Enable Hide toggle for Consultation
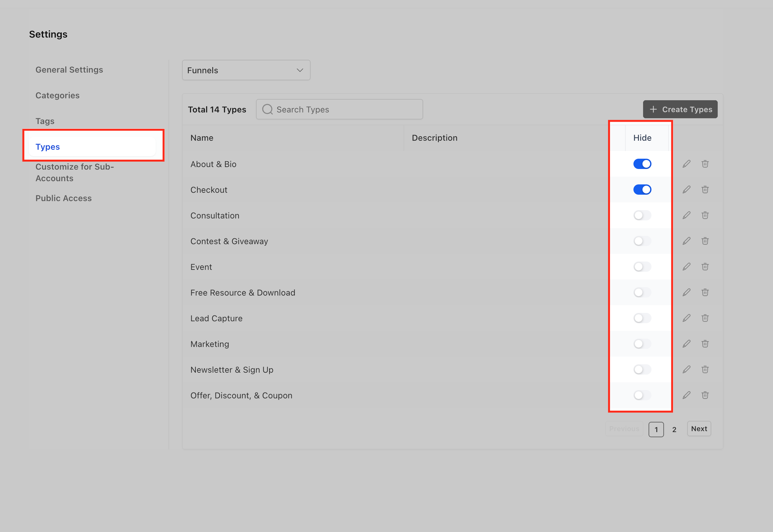Screen dimensions: 773x532 (642, 215)
